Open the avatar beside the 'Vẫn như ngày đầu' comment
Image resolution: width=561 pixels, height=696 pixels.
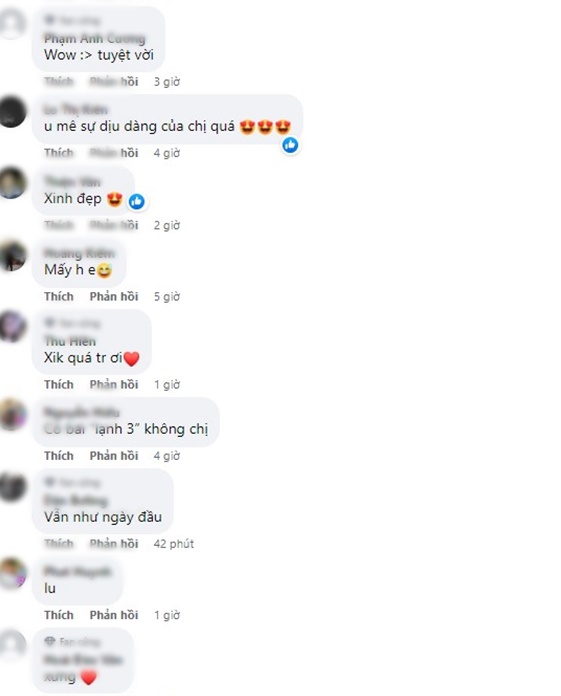pyautogui.click(x=12, y=487)
